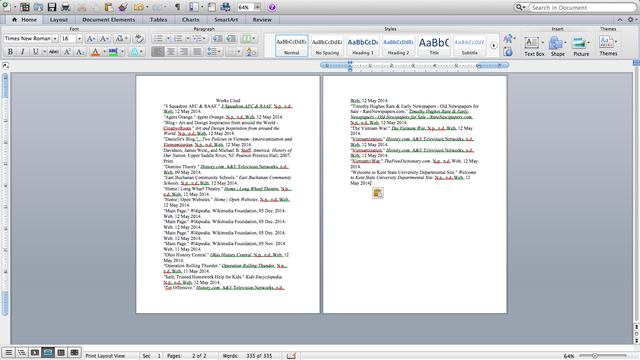Click the paste options clipboard in document
Viewport: 640px width, 360px height.
[x=378, y=193]
